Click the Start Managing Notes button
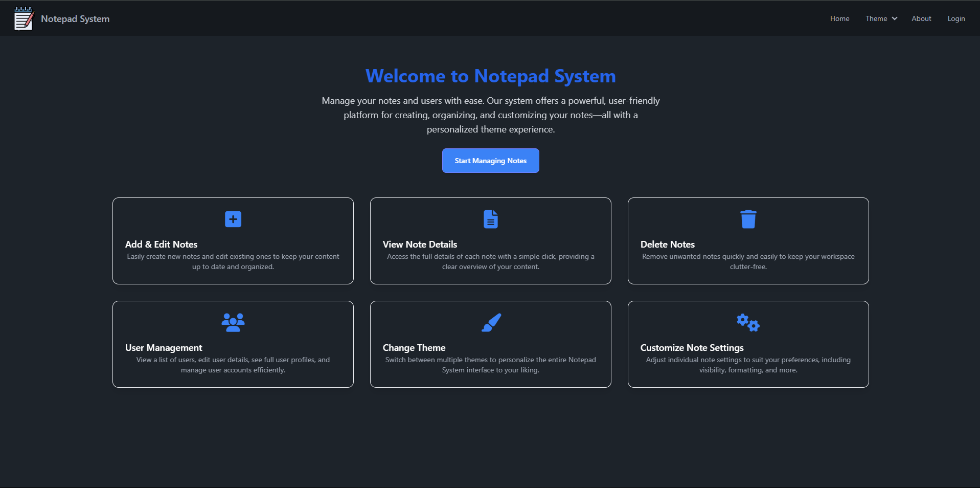 pyautogui.click(x=491, y=161)
